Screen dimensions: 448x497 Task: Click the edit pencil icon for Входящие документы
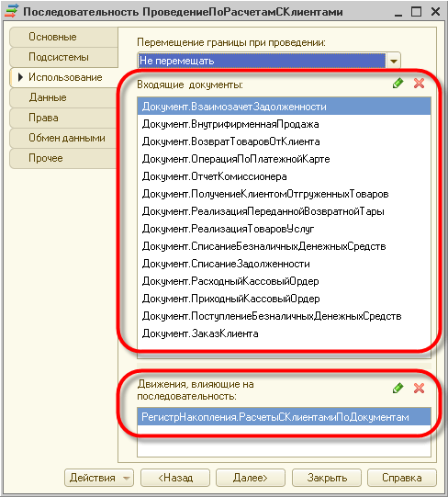[x=398, y=84]
